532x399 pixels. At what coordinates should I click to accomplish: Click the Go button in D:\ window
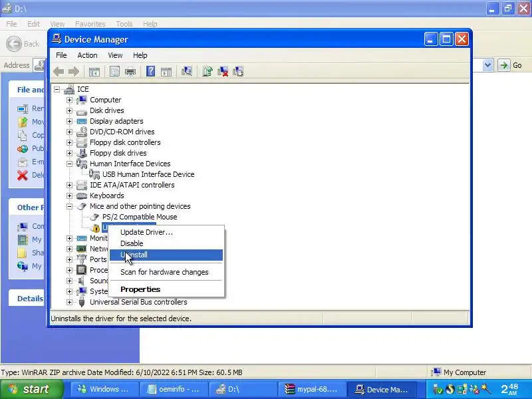pos(510,65)
